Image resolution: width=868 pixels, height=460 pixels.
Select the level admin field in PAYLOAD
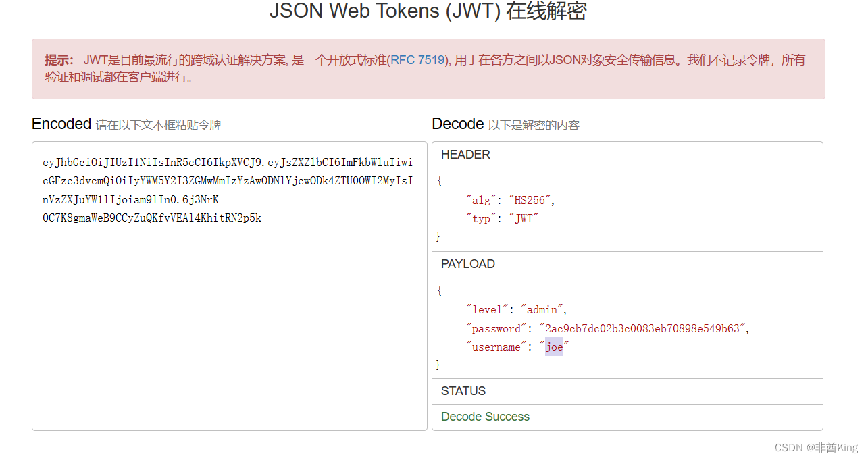coord(516,309)
